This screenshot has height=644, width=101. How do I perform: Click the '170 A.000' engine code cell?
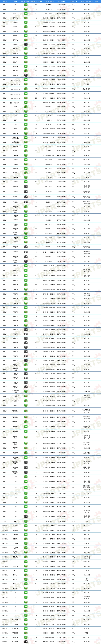86,80
